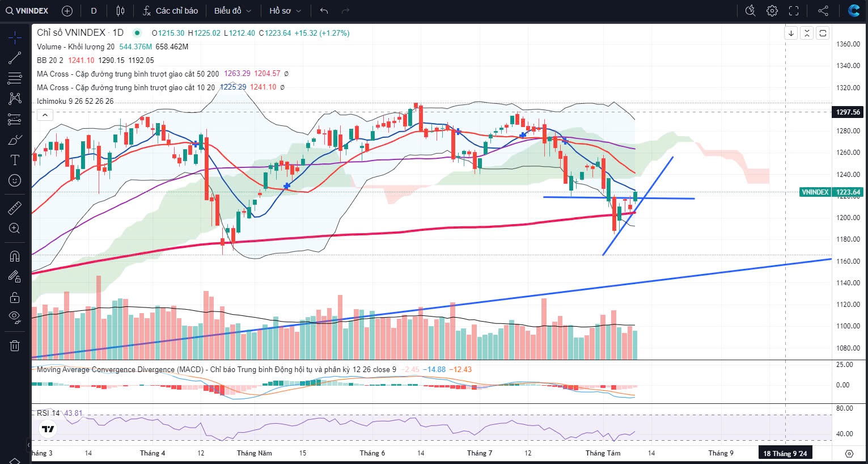The image size is (868, 464).
Task: Click the VNINDEX price label 1223.64
Action: pyautogui.click(x=831, y=192)
